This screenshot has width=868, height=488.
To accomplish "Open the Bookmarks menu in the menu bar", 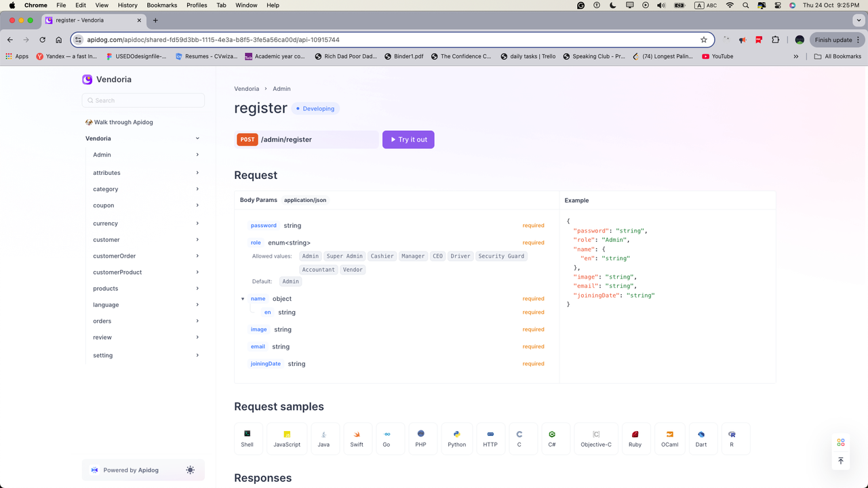I will click(x=162, y=5).
